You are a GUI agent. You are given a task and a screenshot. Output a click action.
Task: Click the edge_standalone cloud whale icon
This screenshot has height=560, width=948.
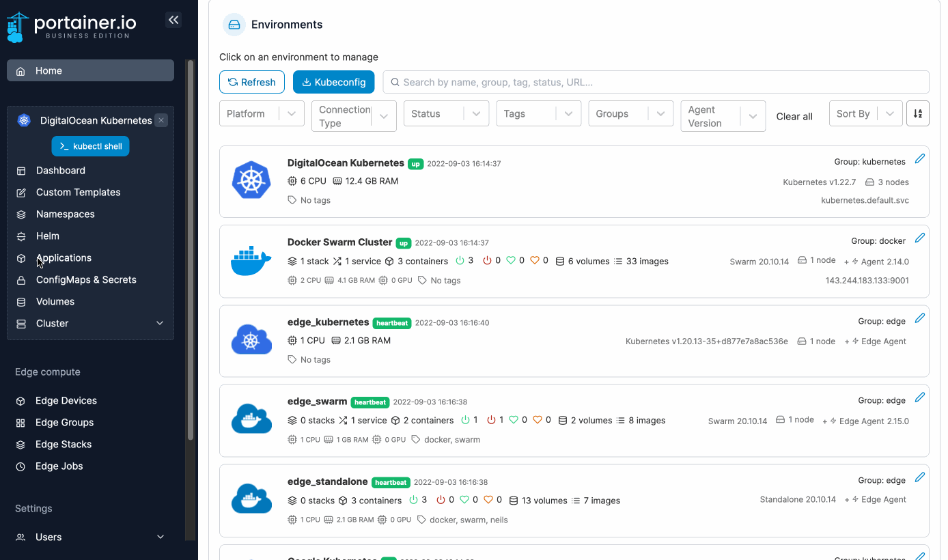251,499
